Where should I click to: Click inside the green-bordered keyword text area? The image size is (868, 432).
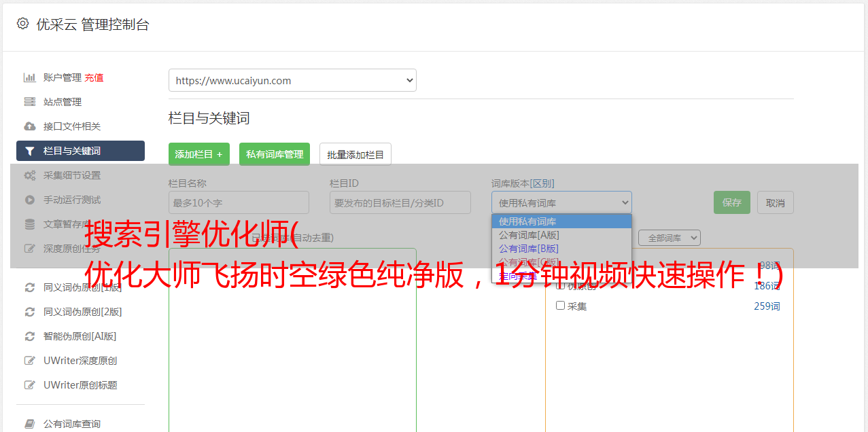(292, 340)
